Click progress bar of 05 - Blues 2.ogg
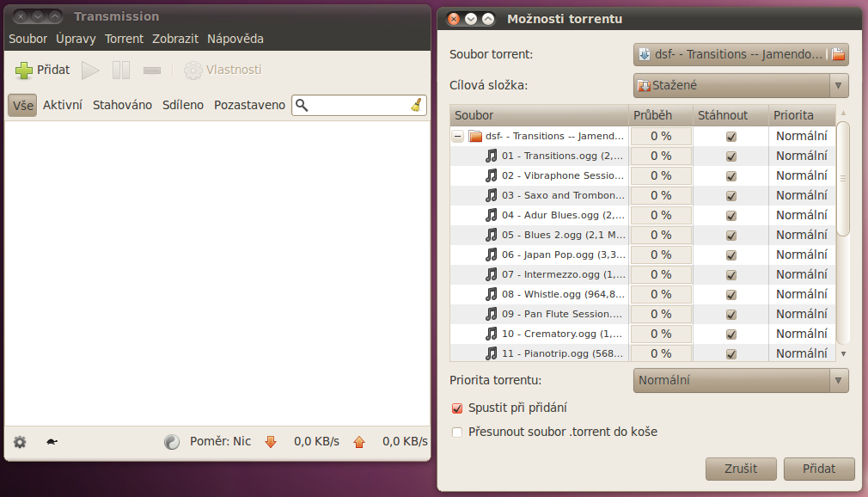868x497 pixels. tap(661, 235)
